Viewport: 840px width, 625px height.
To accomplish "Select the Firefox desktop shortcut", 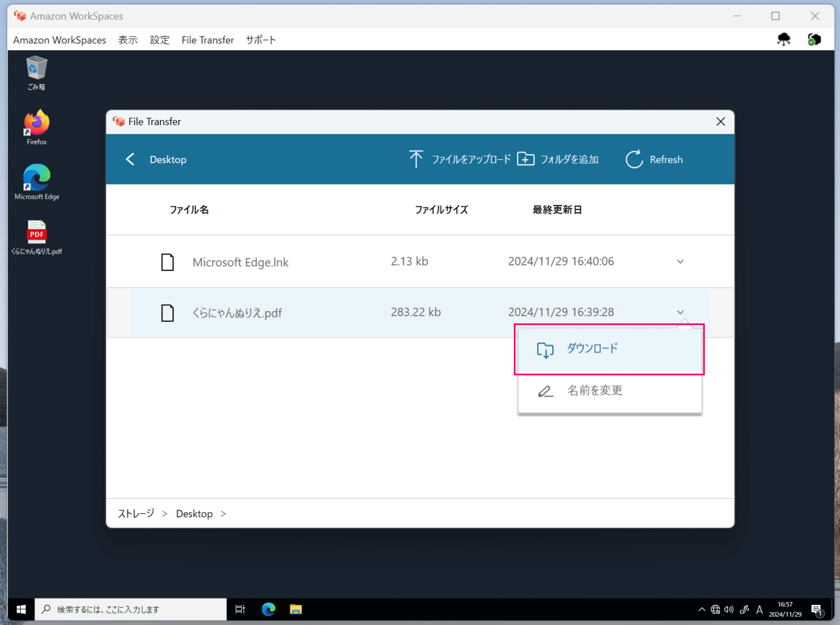I will click(37, 128).
